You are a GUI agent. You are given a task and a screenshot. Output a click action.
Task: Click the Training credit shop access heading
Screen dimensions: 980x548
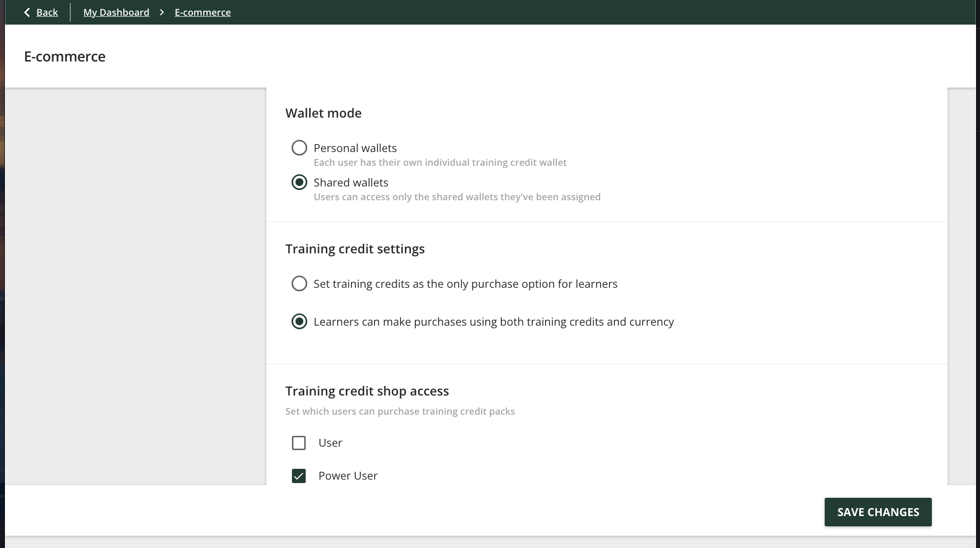click(367, 391)
